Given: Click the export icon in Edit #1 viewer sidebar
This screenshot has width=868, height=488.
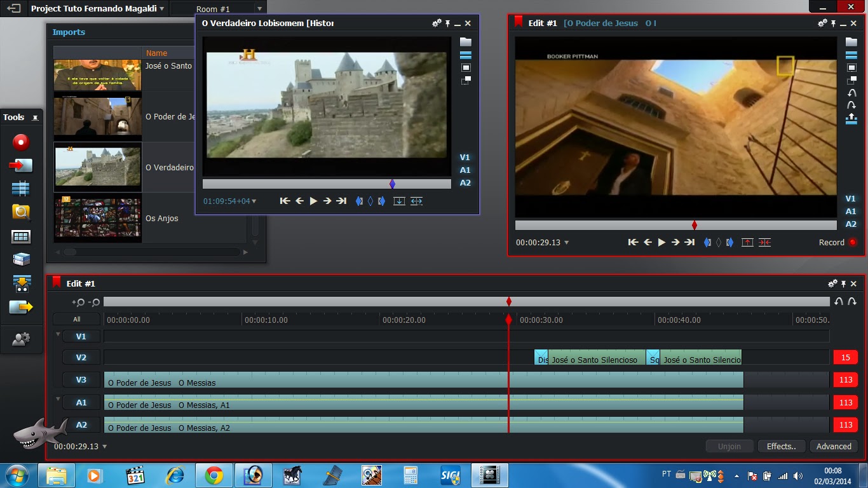Looking at the screenshot, I should (x=851, y=119).
